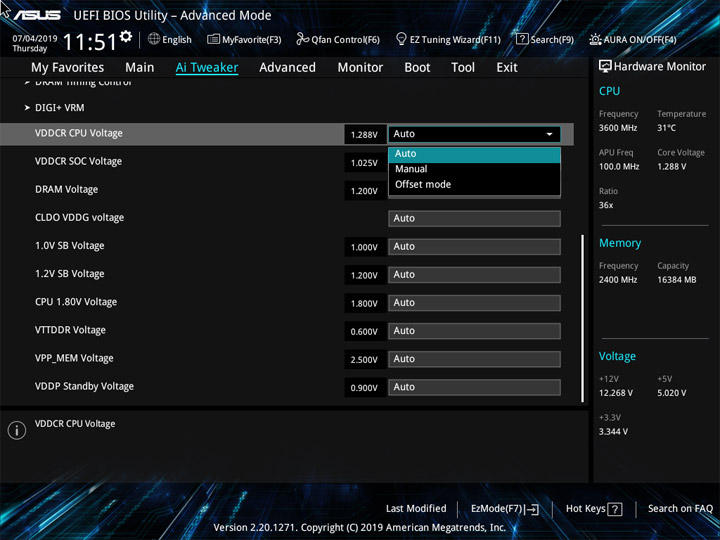Click Search on FAQ link

[680, 509]
